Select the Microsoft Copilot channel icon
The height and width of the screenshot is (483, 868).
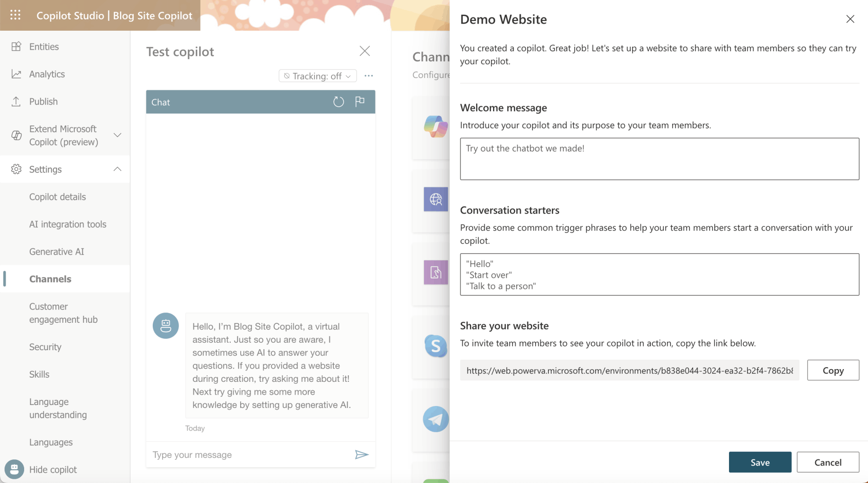(435, 126)
